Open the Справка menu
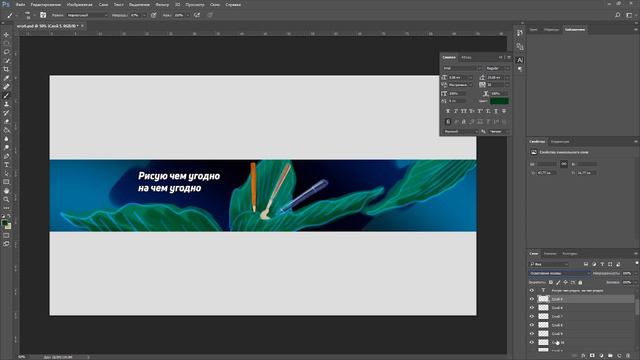This screenshot has height=360, width=640. tap(233, 4)
